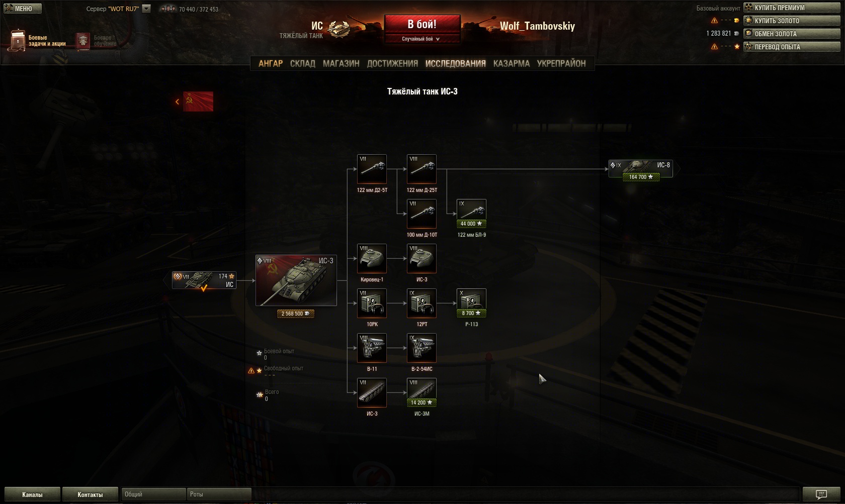
Task: Select the 122 мм Д-25Т gun module
Action: (x=421, y=169)
